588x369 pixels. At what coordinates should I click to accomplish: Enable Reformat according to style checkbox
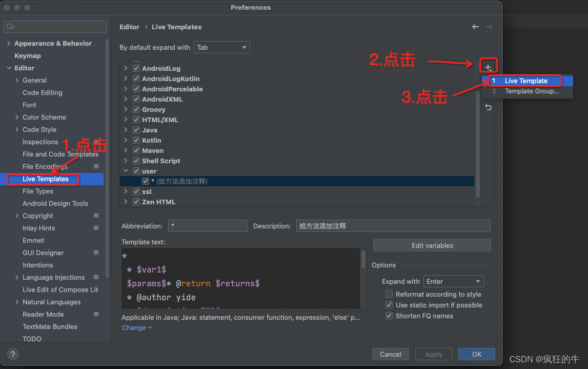pyautogui.click(x=389, y=294)
